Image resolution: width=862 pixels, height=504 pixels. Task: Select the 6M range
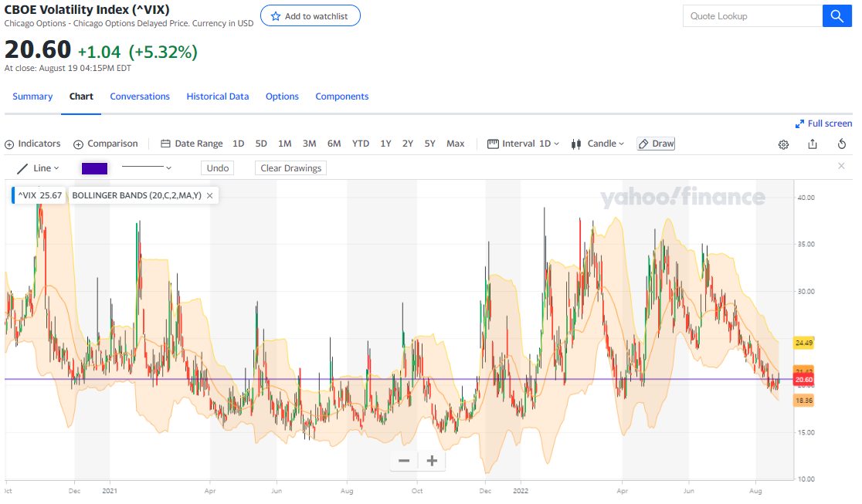[x=334, y=144]
